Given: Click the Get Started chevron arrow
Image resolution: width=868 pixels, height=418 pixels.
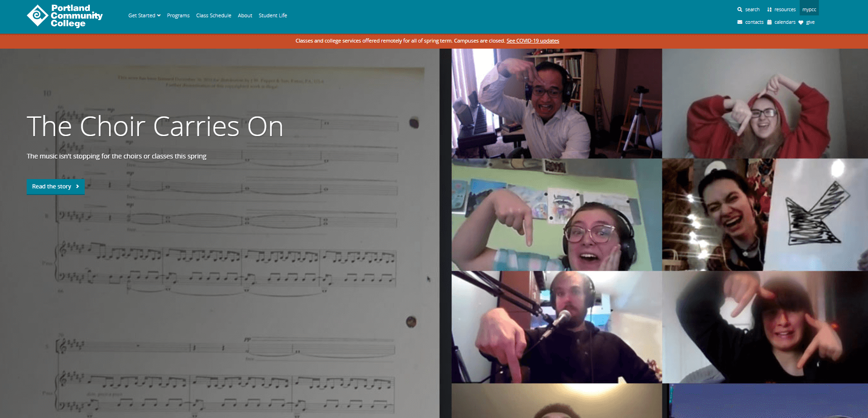Looking at the screenshot, I should click(x=159, y=15).
